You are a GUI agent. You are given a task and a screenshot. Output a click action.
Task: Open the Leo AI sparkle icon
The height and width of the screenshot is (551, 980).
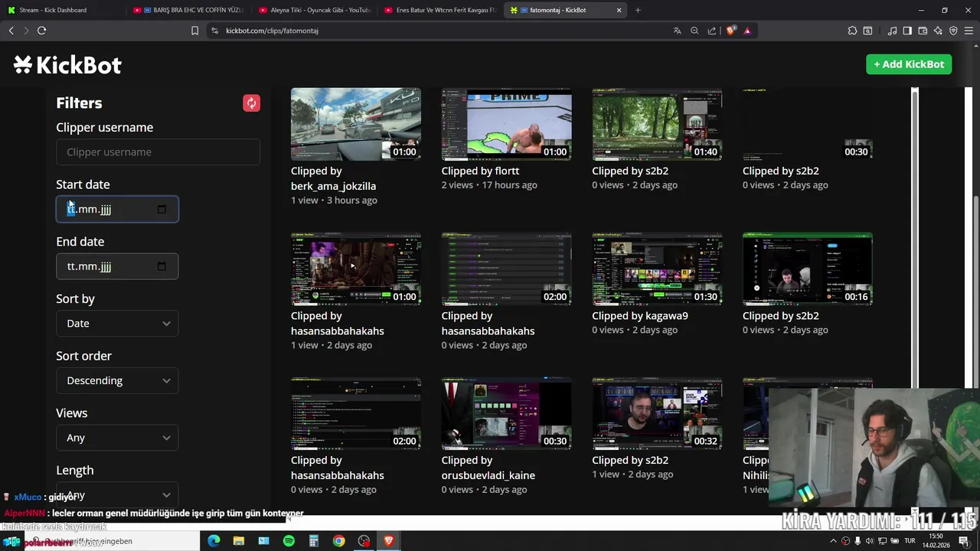(938, 31)
